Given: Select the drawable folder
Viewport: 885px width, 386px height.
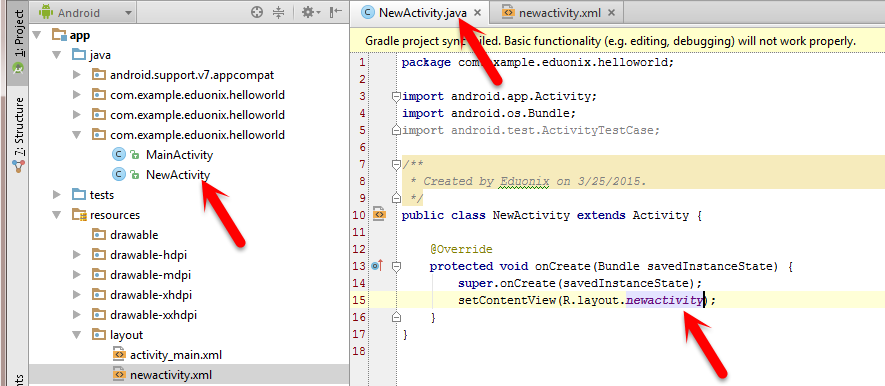Looking at the screenshot, I should coord(134,235).
